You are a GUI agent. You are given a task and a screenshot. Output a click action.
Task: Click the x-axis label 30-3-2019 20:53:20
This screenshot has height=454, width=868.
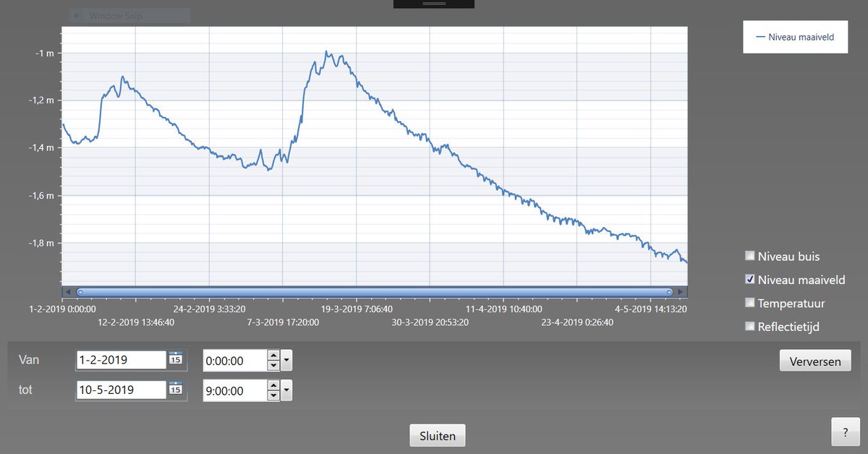[x=430, y=322]
